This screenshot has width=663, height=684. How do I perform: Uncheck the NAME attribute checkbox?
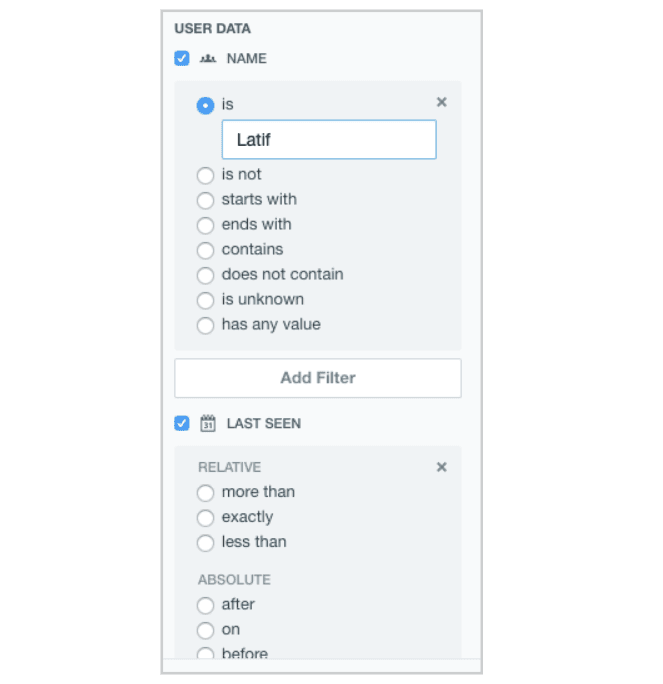182,58
